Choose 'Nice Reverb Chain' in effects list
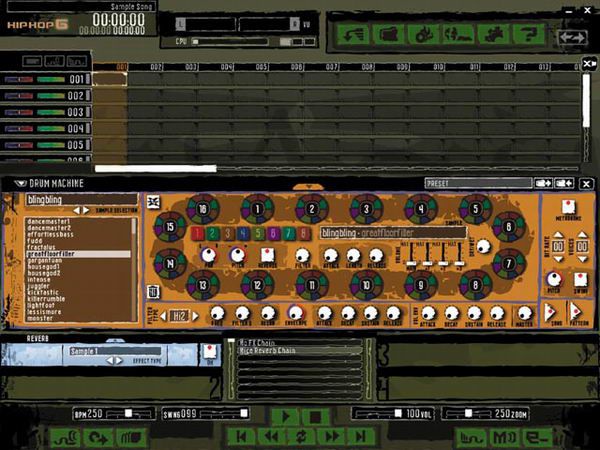 point(268,351)
